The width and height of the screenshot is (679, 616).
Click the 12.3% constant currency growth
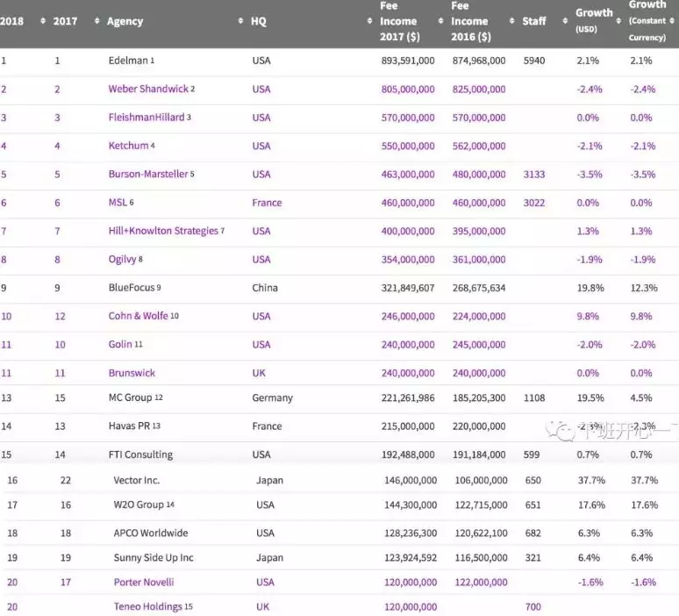(644, 288)
